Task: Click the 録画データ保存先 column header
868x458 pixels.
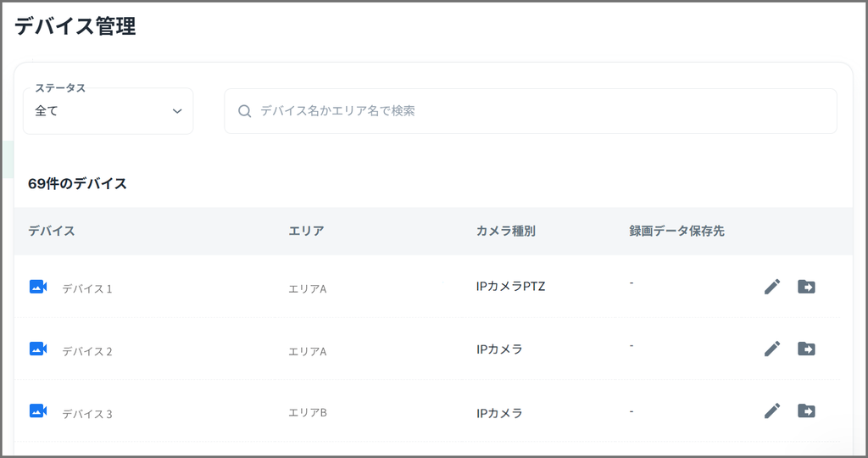Action: coord(676,231)
